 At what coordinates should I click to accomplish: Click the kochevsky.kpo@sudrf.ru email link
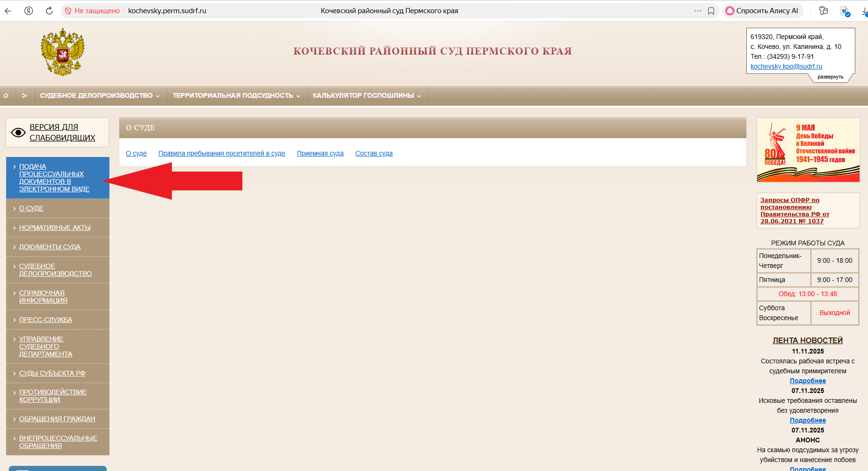click(x=786, y=66)
